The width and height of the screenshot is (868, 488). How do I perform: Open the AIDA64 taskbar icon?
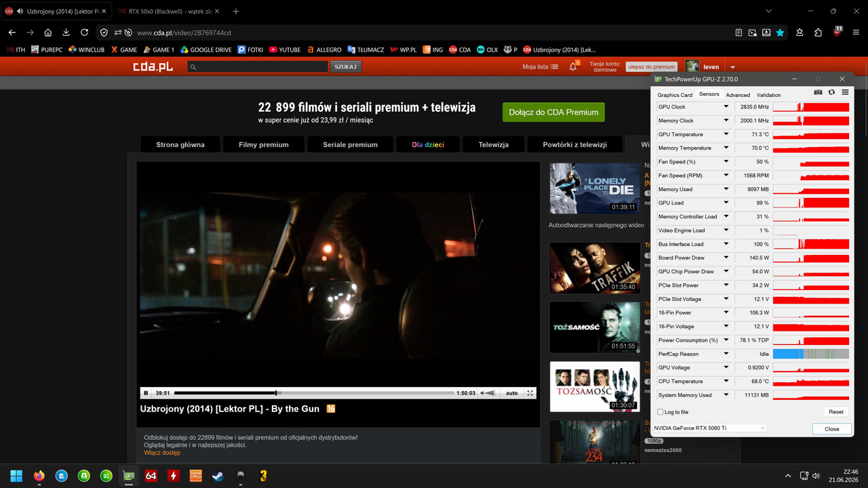[151, 476]
